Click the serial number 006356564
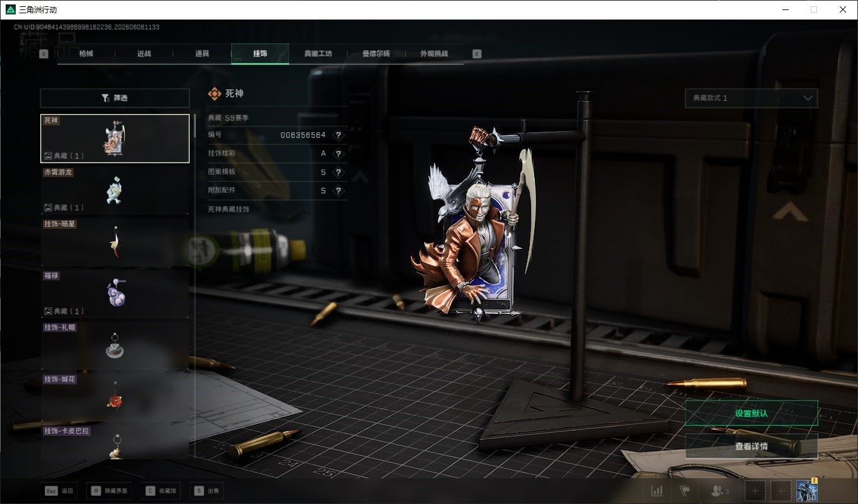Screen dimensions: 858x504 tap(303, 135)
